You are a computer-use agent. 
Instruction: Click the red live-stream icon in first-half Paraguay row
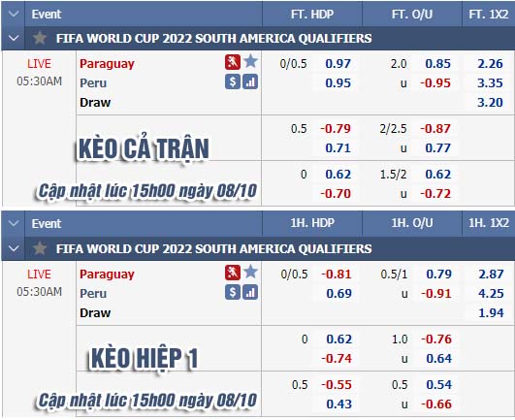click(x=233, y=273)
